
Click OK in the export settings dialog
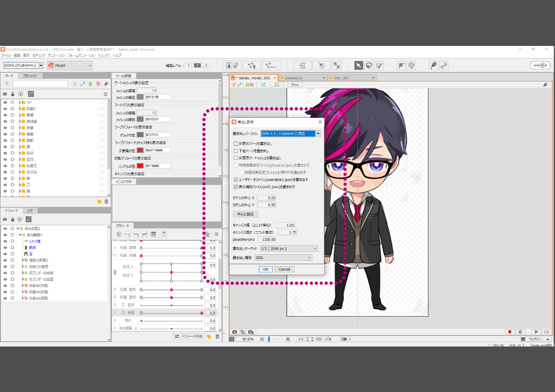[265, 269]
